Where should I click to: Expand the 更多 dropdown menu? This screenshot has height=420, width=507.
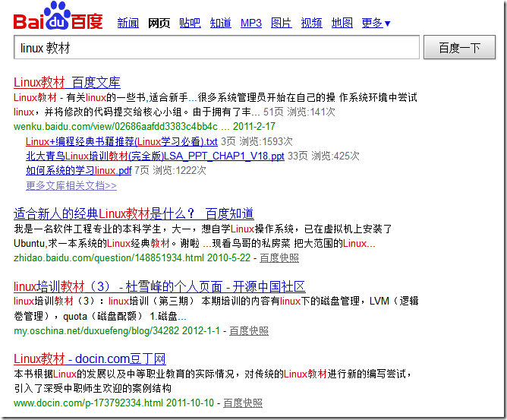point(376,23)
